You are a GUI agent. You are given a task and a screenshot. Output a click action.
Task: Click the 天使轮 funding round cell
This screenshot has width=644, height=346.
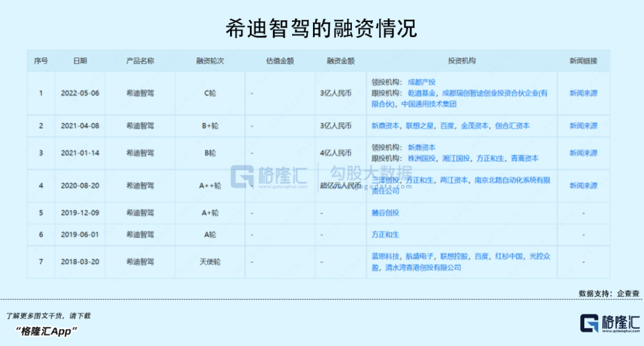tap(210, 262)
